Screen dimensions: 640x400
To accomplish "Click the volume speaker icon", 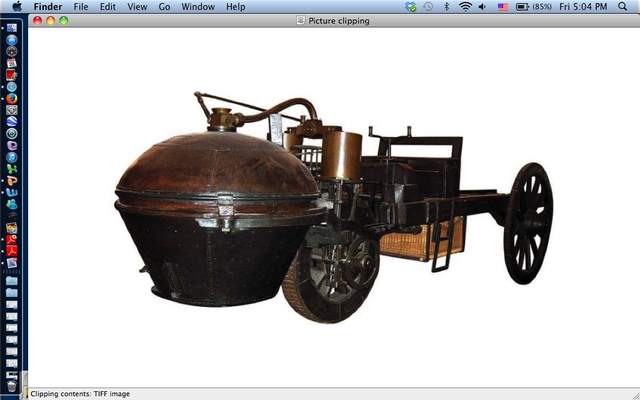I will pyautogui.click(x=482, y=7).
